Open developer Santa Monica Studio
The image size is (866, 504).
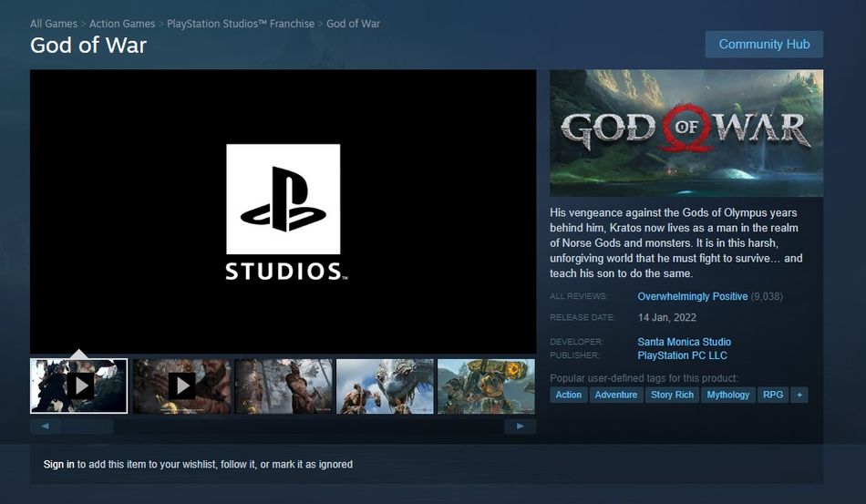point(684,342)
